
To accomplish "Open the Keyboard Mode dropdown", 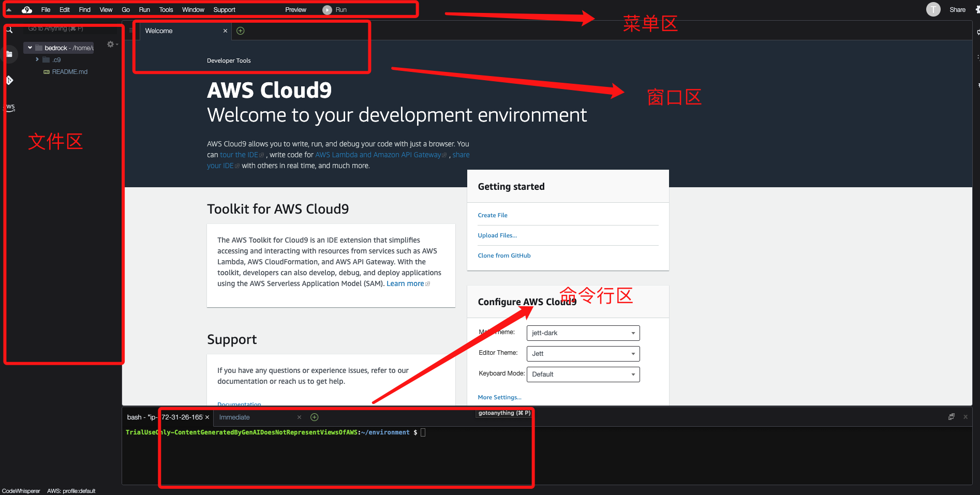I will [583, 374].
